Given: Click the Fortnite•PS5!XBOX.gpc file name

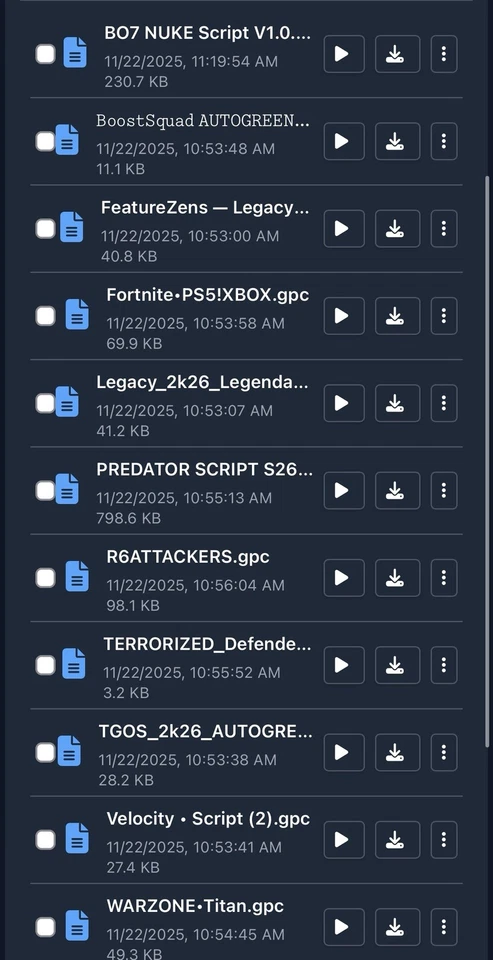Looking at the screenshot, I should tap(208, 295).
